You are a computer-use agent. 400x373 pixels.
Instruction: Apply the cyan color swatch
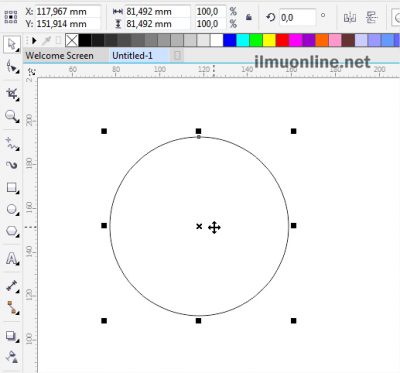(243, 41)
